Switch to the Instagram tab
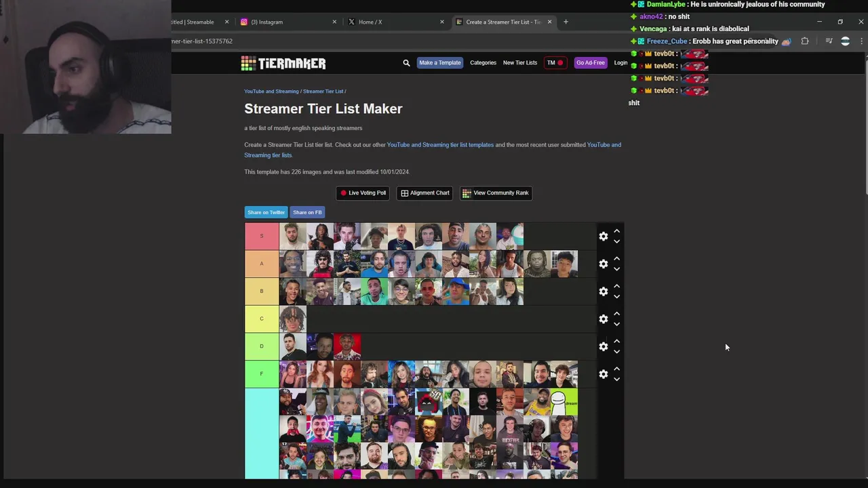The height and width of the screenshot is (488, 868). pos(287,22)
